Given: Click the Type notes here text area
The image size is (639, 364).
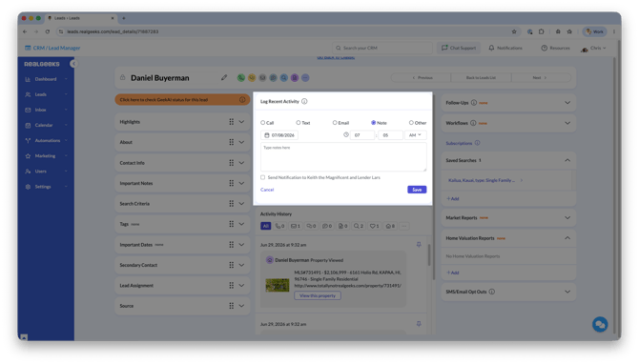Looking at the screenshot, I should [343, 157].
